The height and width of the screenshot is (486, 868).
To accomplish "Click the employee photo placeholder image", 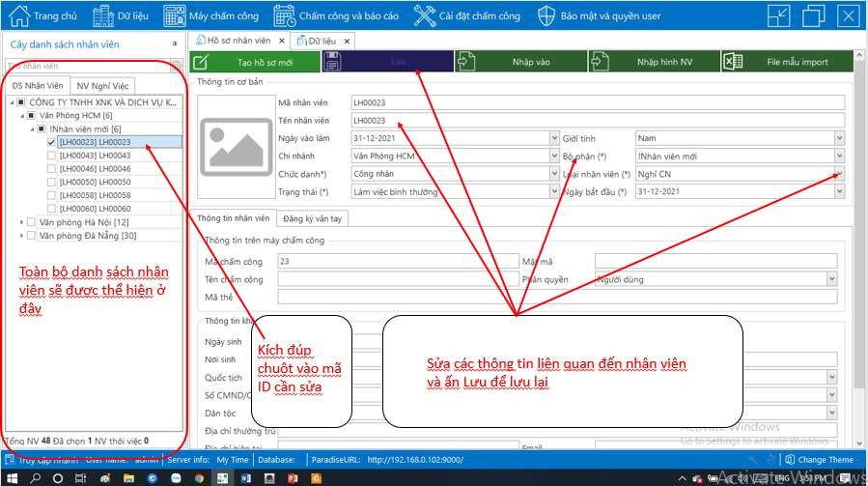I will tap(230, 146).
